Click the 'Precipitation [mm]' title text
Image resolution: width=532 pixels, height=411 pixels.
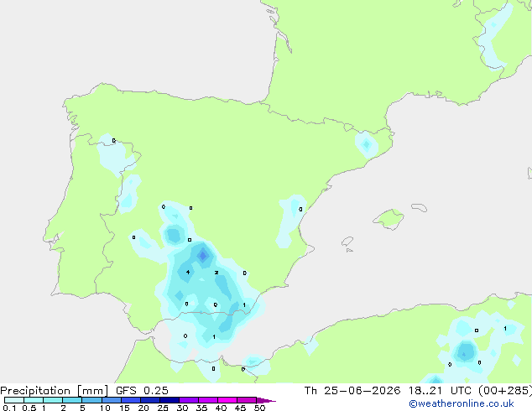54,391
